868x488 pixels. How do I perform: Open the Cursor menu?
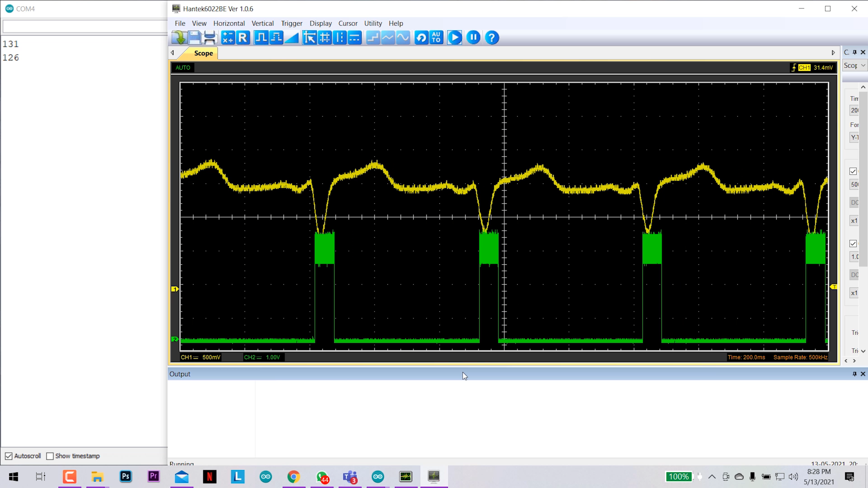(348, 23)
